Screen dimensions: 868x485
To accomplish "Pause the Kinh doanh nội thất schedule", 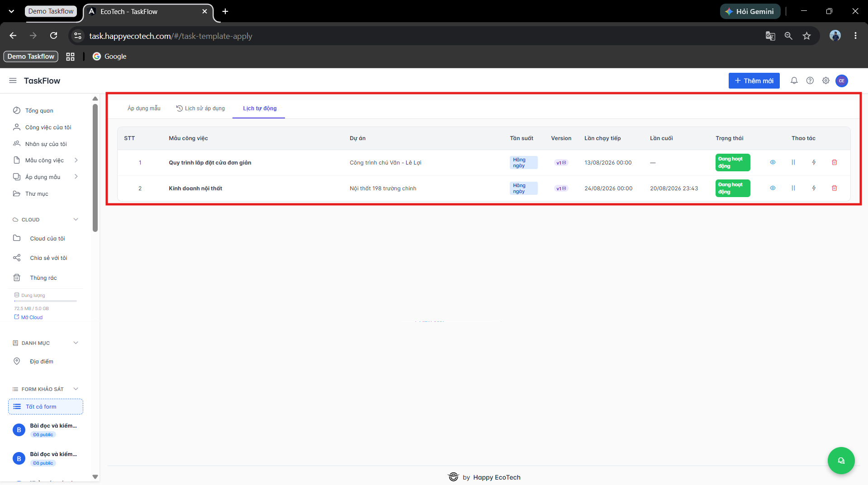I will coord(793,188).
